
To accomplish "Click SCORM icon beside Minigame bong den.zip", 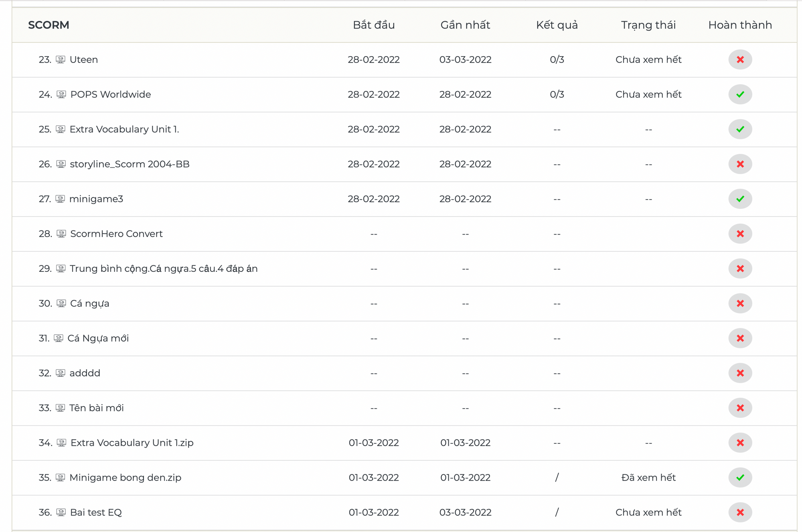I will pos(61,478).
